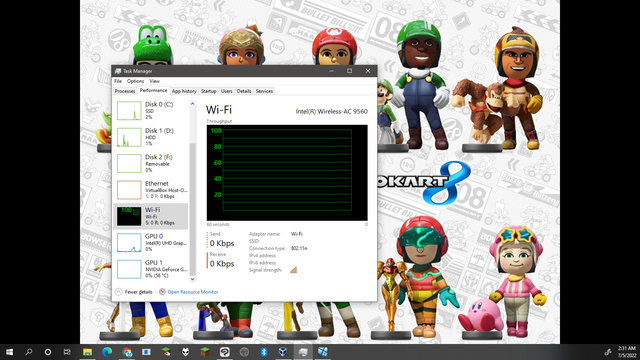Click the Send 0 Kbps value
The width and height of the screenshot is (640, 360).
tap(222, 243)
